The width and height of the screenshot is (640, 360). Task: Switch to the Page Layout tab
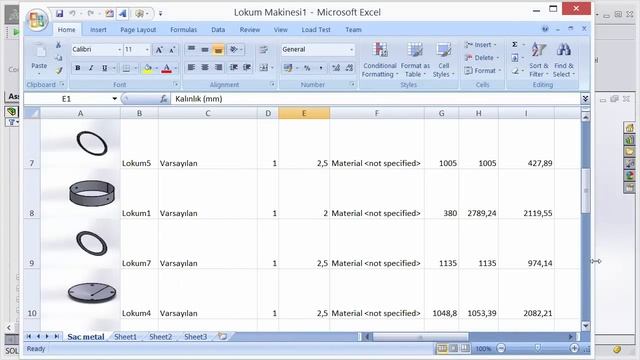coord(138,29)
